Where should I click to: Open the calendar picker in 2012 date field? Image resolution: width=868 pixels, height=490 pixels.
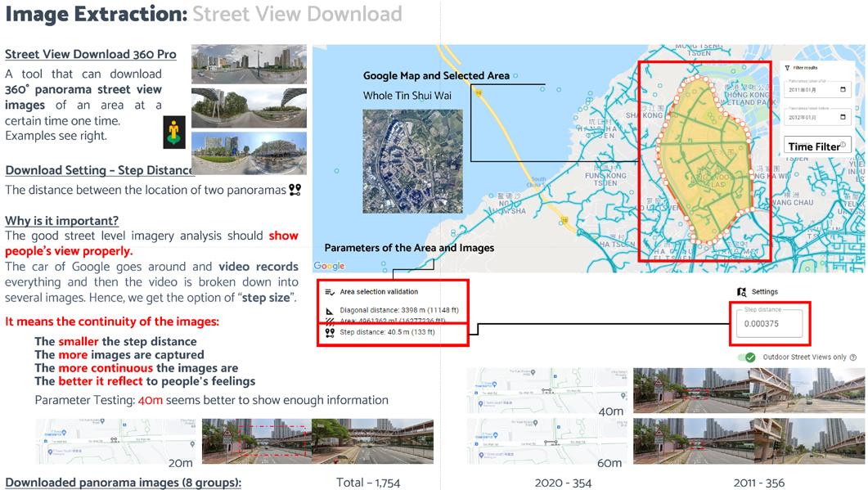tap(843, 117)
